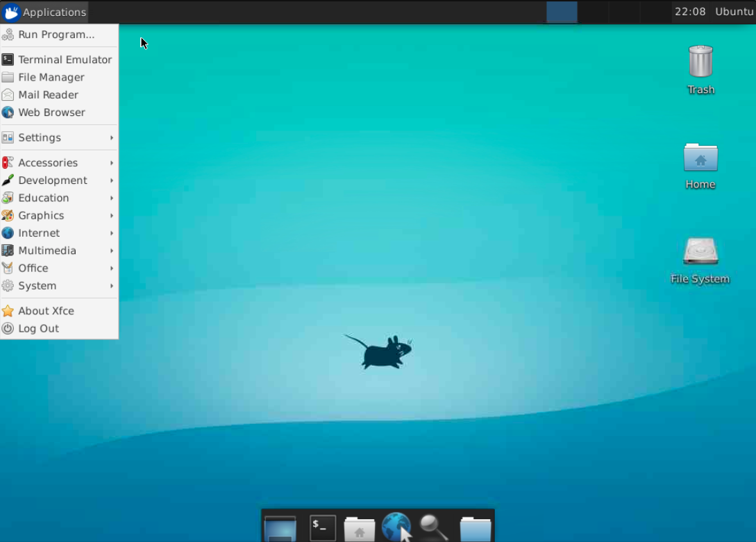Open the System submenu
This screenshot has height=542, width=756.
tap(59, 286)
